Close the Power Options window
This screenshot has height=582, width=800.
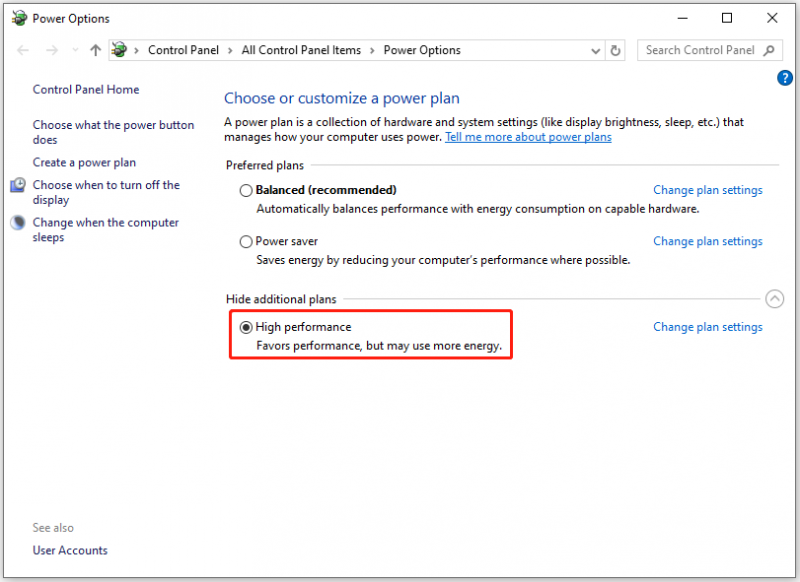[772, 18]
